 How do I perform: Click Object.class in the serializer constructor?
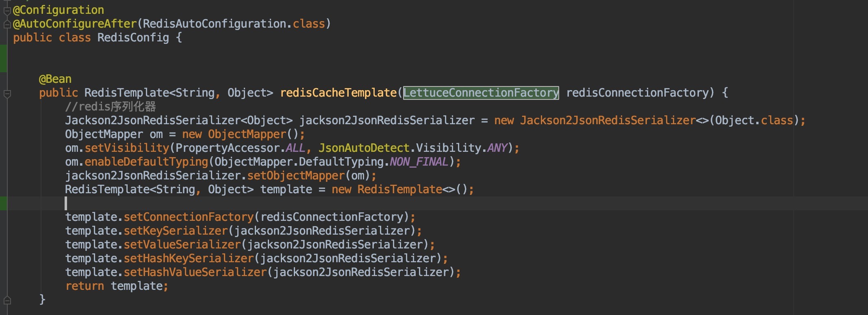[754, 121]
